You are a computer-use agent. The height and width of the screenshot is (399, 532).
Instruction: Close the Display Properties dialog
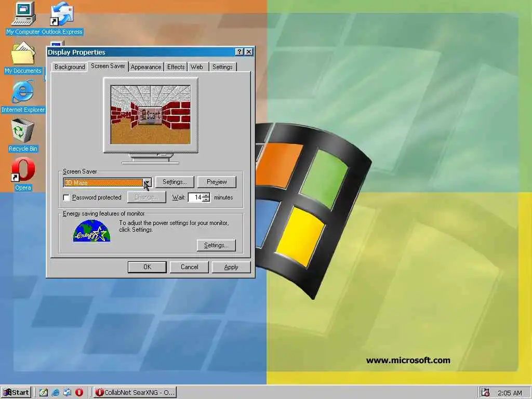249,51
